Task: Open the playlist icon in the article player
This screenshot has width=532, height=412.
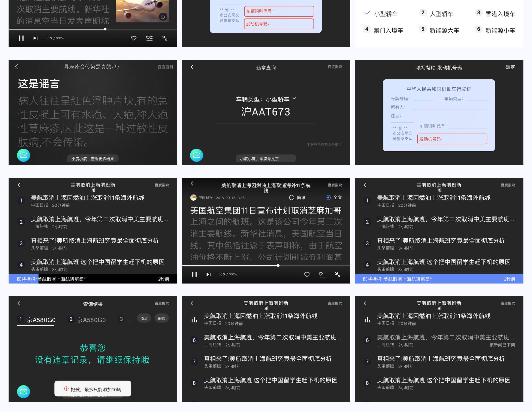Action: click(x=322, y=275)
